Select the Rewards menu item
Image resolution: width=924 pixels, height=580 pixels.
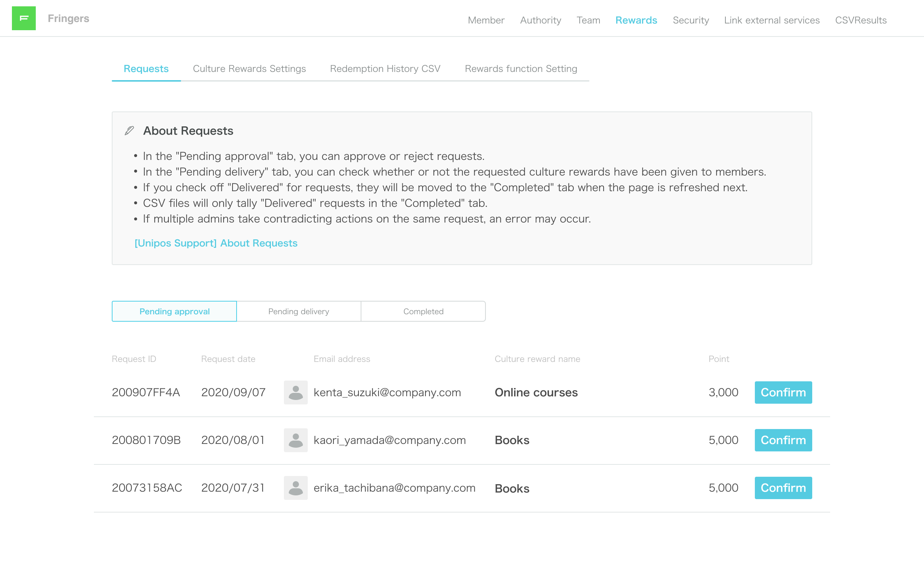(x=636, y=20)
